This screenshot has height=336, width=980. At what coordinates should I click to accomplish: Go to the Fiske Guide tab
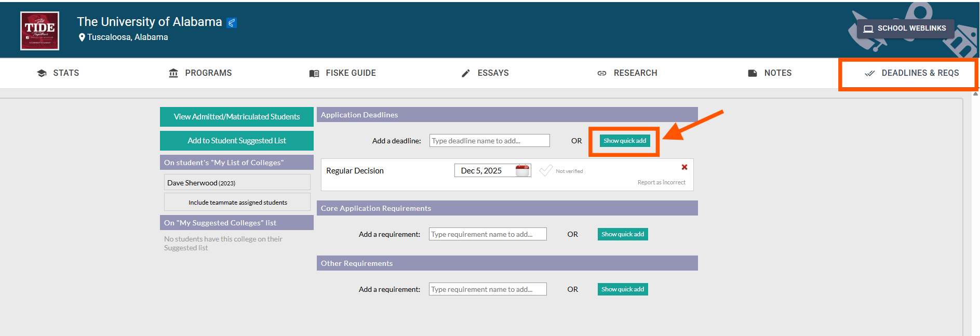pyautogui.click(x=343, y=73)
